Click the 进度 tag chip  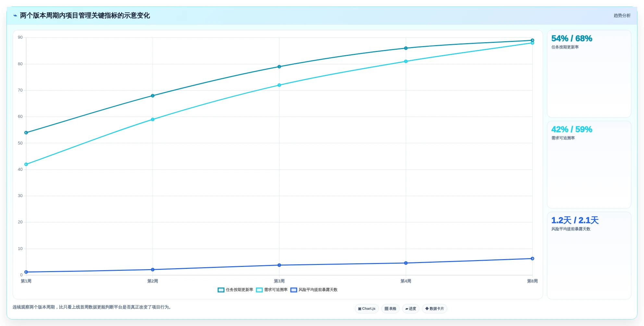(x=411, y=309)
